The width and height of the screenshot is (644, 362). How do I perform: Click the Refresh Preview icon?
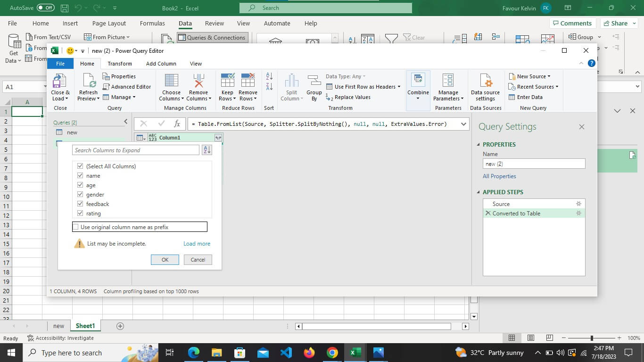pos(89,81)
